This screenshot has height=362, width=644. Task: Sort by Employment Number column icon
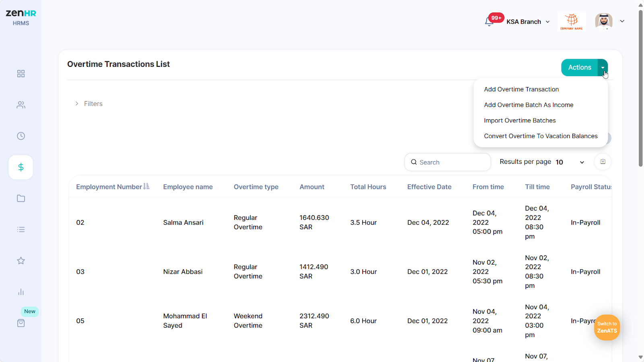[x=146, y=186]
